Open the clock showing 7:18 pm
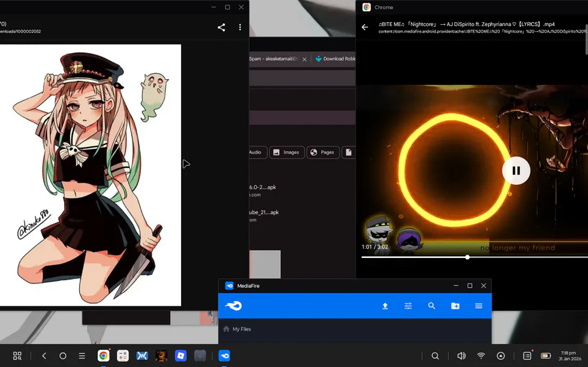This screenshot has height=367, width=588. coord(570,356)
